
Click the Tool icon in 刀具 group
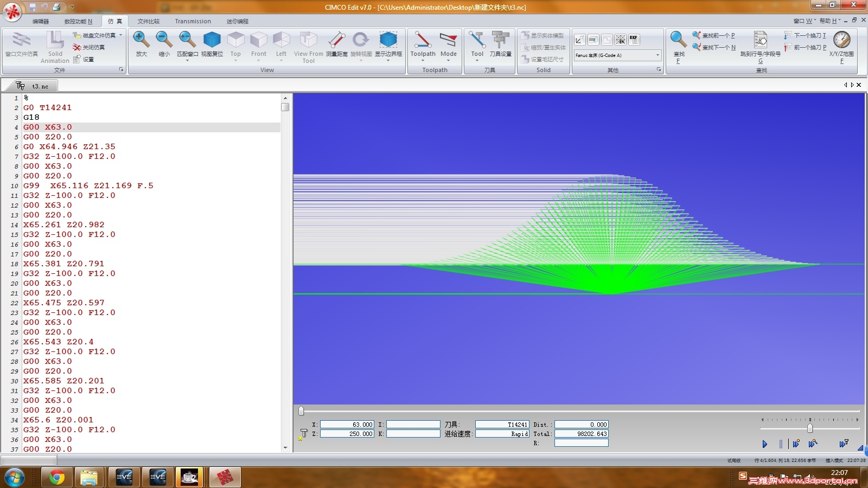click(477, 40)
